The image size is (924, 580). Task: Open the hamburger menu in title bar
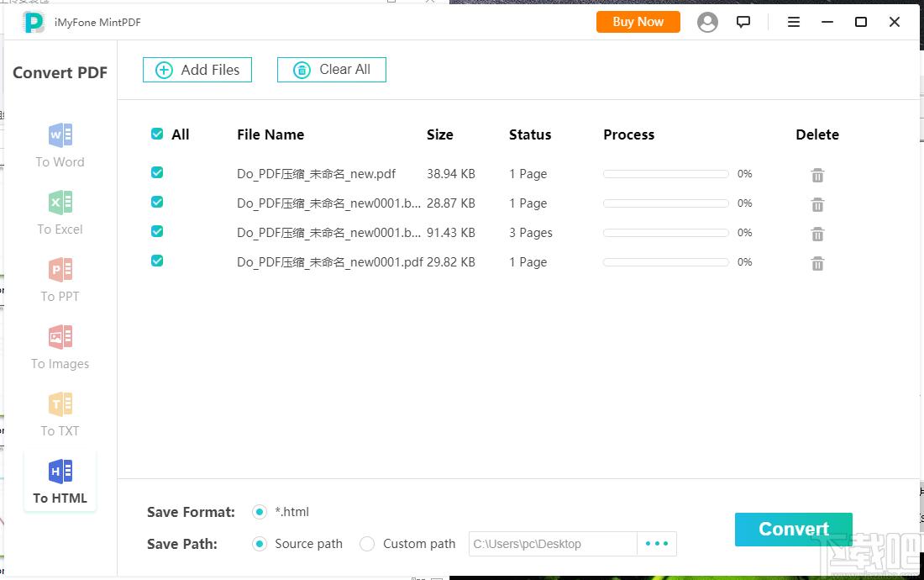point(794,22)
